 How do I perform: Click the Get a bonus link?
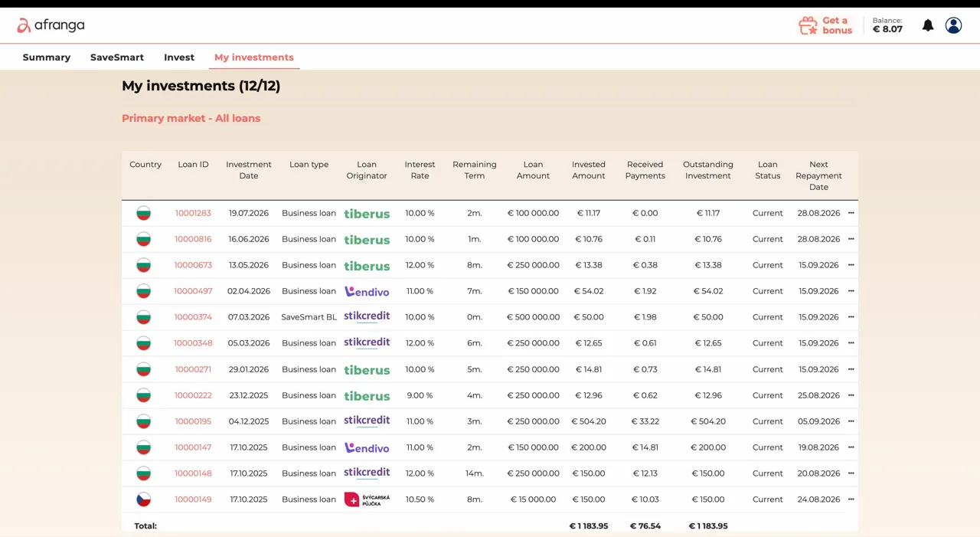click(837, 25)
